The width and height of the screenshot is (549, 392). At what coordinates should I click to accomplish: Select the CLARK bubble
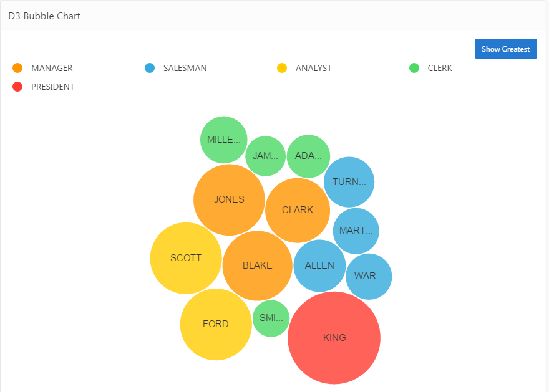[298, 210]
